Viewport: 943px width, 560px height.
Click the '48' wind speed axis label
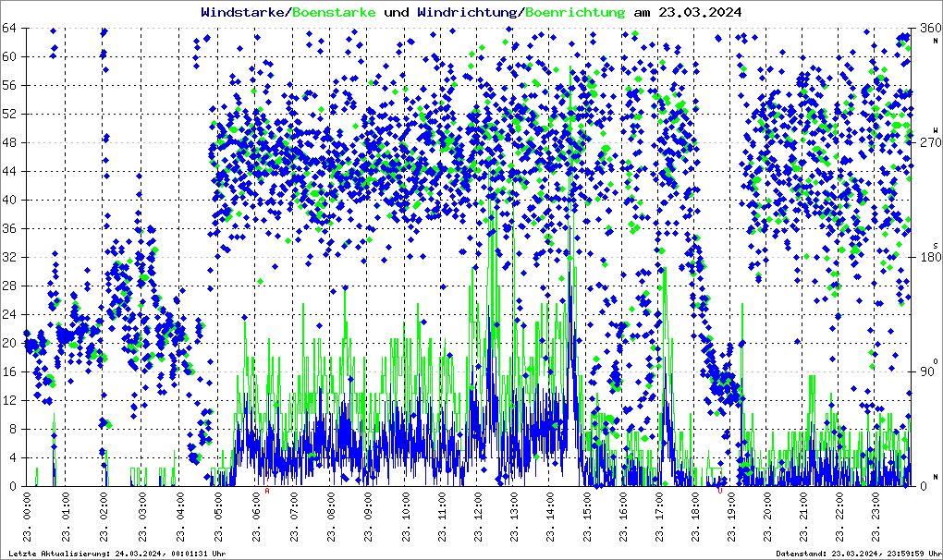[x=8, y=142]
